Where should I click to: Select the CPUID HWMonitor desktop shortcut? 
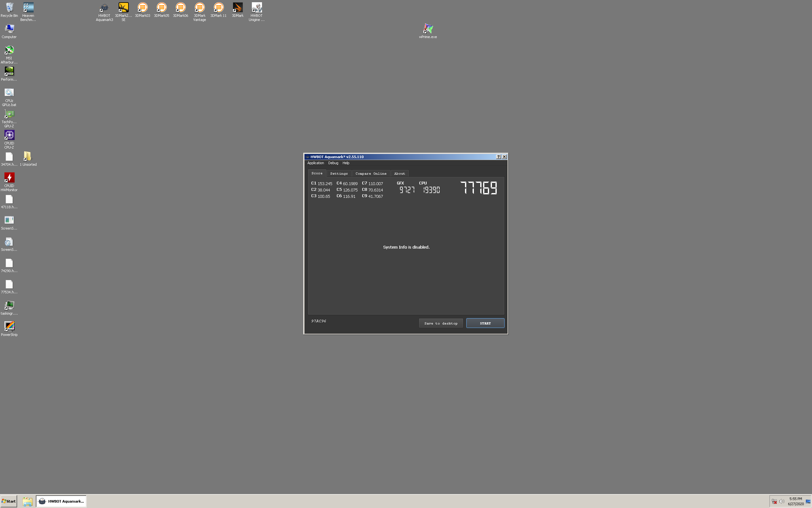9,182
